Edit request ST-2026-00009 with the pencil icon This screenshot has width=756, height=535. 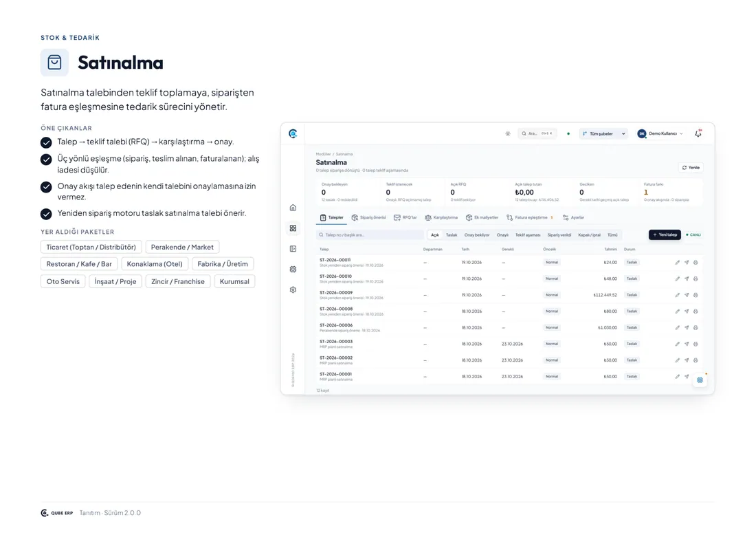click(678, 295)
